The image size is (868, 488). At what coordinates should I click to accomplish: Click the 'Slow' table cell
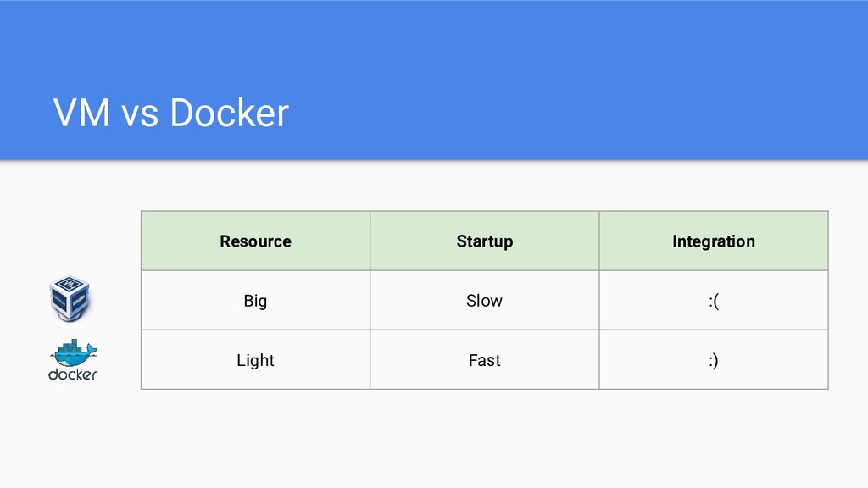click(484, 301)
